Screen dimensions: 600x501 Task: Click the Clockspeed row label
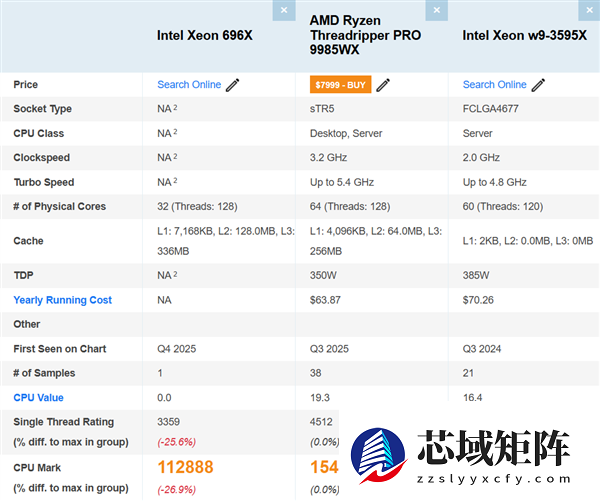click(42, 158)
